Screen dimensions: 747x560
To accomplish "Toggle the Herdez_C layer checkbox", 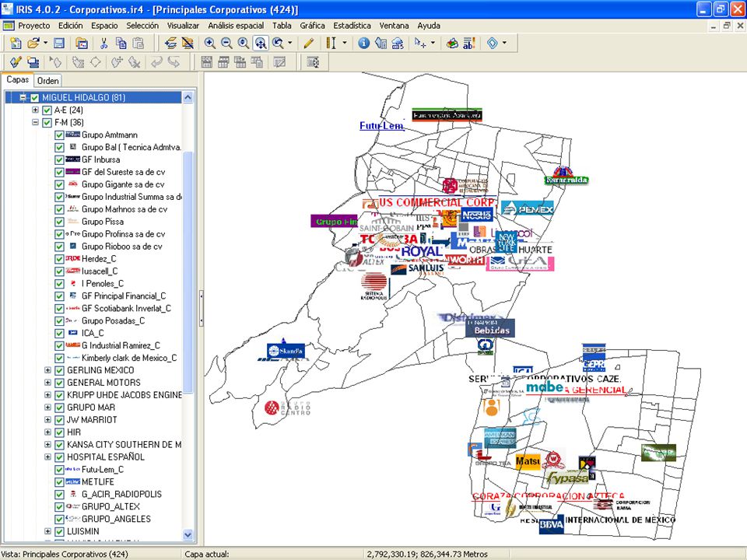I will [59, 258].
